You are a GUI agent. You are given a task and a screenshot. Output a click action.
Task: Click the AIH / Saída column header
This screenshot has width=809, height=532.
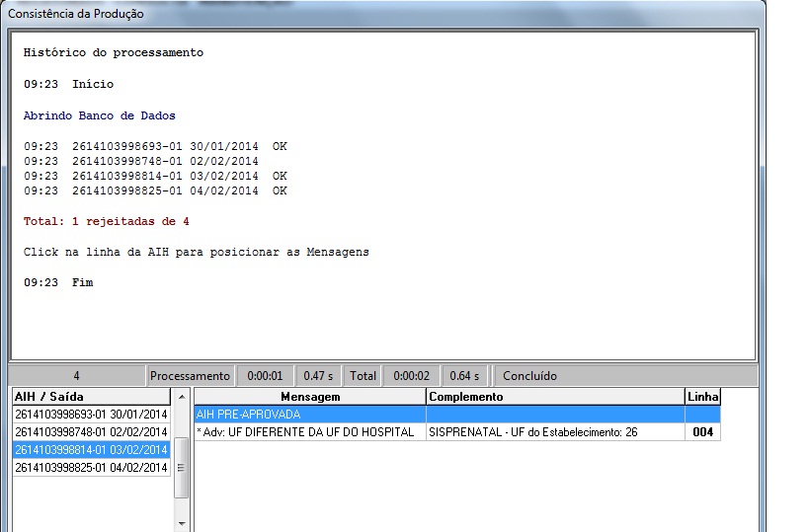tap(91, 396)
